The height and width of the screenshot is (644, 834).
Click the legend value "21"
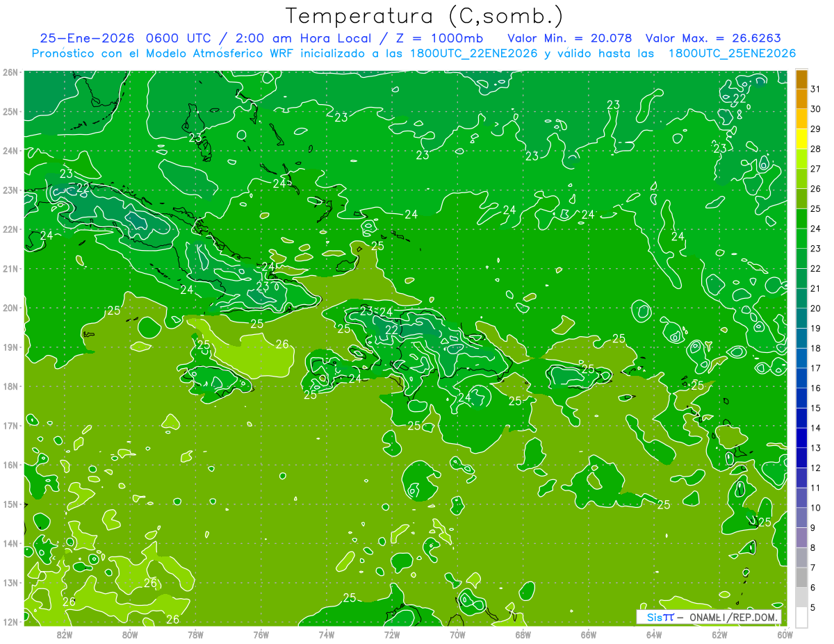pyautogui.click(x=815, y=288)
